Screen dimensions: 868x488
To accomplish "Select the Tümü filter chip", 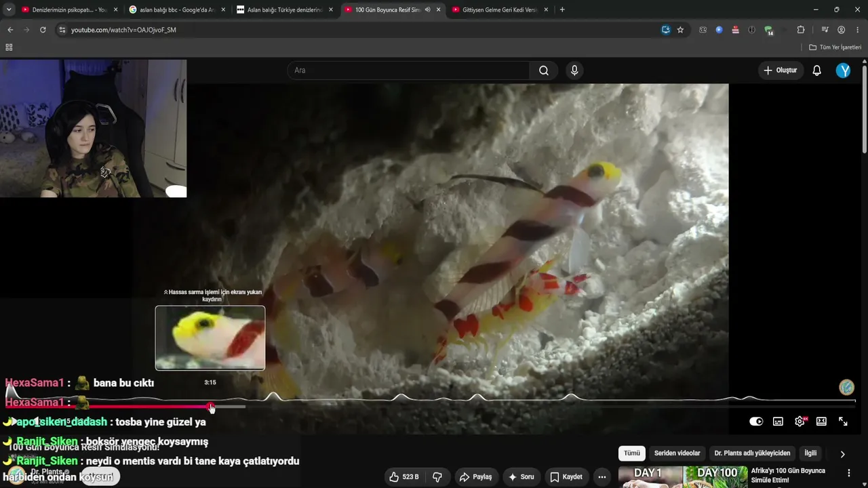I will click(x=632, y=453).
